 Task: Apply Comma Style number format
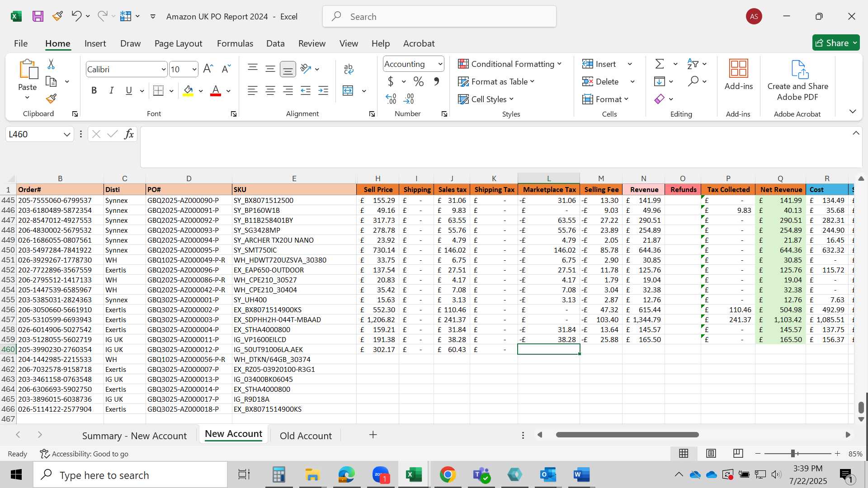pos(436,82)
